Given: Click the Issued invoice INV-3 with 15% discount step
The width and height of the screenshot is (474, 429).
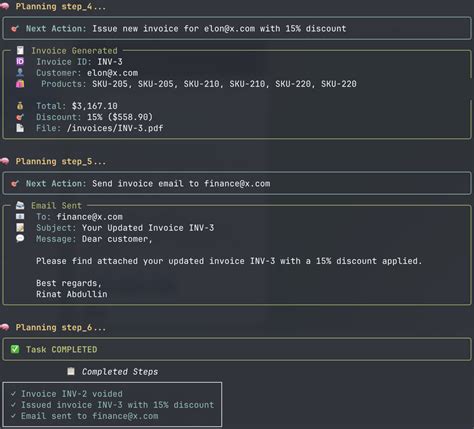Looking at the screenshot, I should [117, 405].
